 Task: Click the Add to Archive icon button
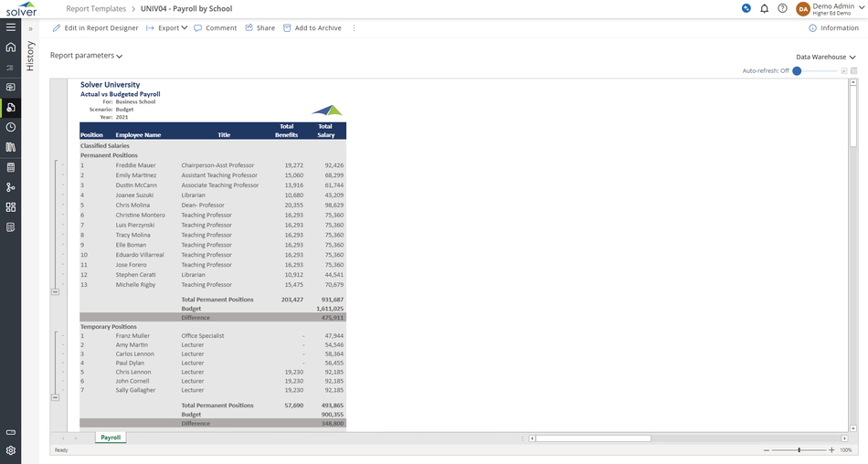point(287,28)
